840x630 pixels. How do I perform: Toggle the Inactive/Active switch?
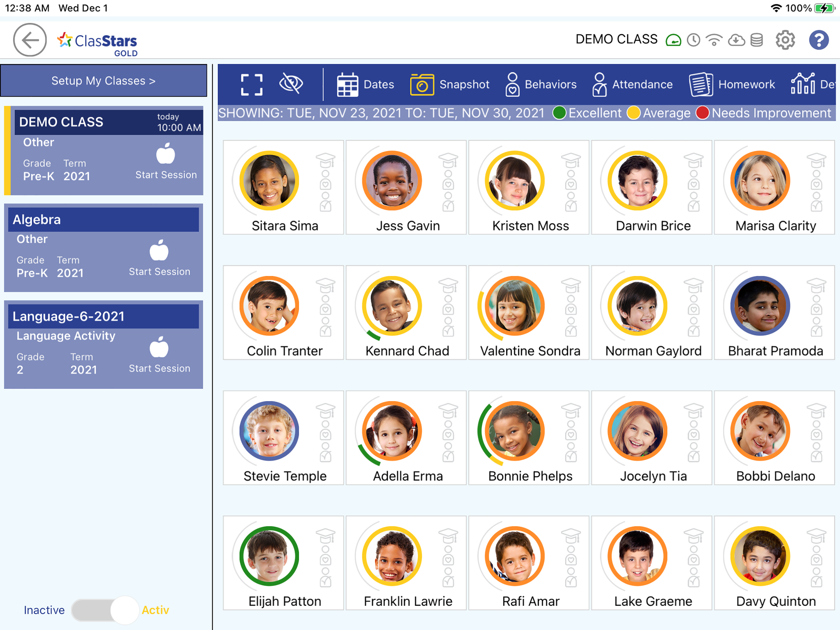(105, 610)
